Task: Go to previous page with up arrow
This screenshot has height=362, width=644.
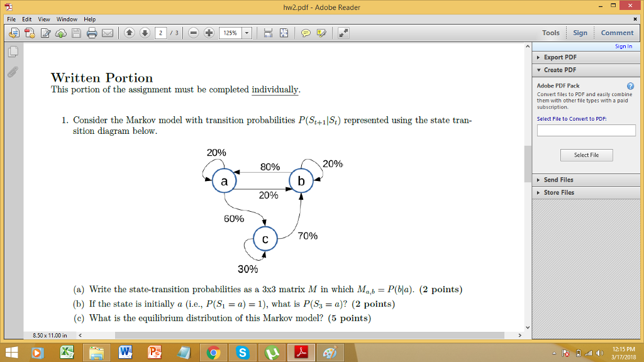Action: tap(131, 33)
